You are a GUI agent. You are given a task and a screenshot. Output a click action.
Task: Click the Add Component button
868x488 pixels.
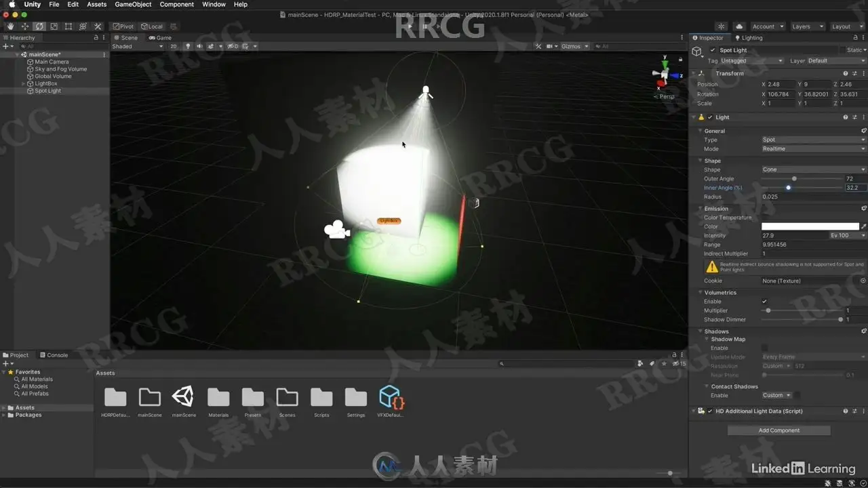point(778,430)
